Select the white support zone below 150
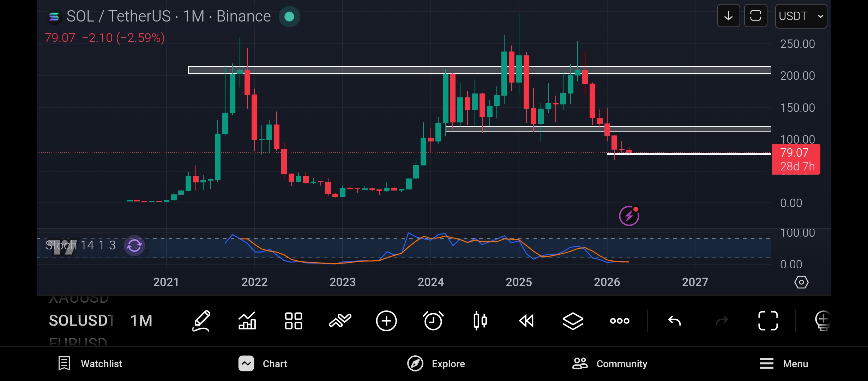The height and width of the screenshot is (381, 868). tap(608, 129)
